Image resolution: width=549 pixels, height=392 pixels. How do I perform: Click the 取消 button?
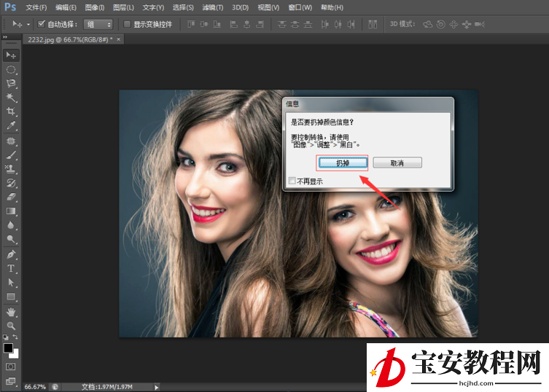pyautogui.click(x=397, y=162)
